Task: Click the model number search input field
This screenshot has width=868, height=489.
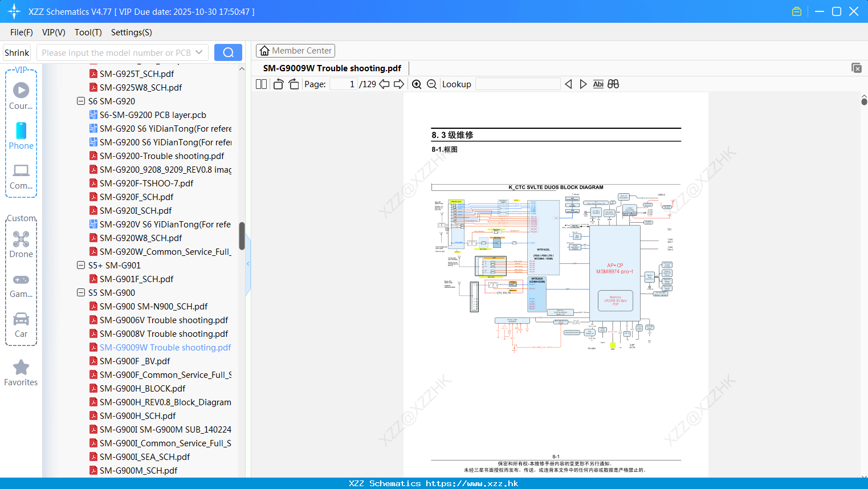Action: (116, 52)
